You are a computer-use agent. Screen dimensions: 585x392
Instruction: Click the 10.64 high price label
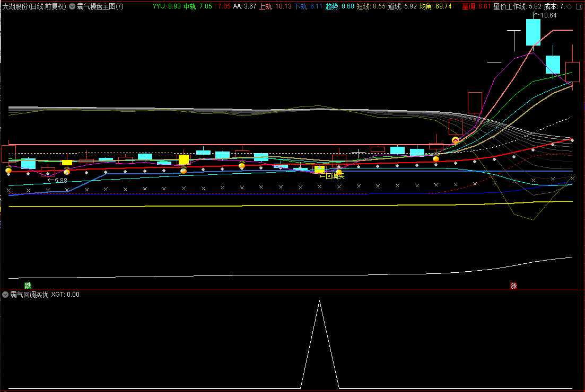pos(548,15)
